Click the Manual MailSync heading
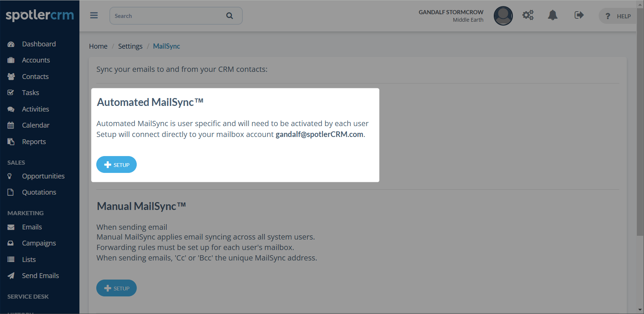 pyautogui.click(x=142, y=206)
